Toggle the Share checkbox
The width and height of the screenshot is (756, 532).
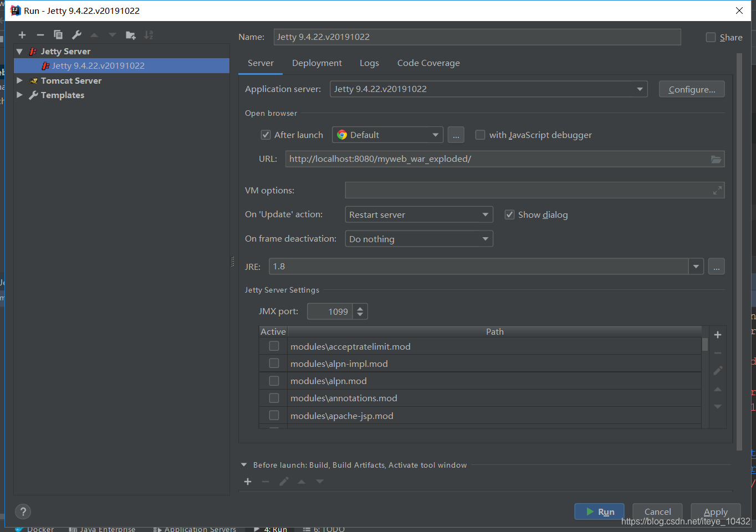click(x=711, y=37)
